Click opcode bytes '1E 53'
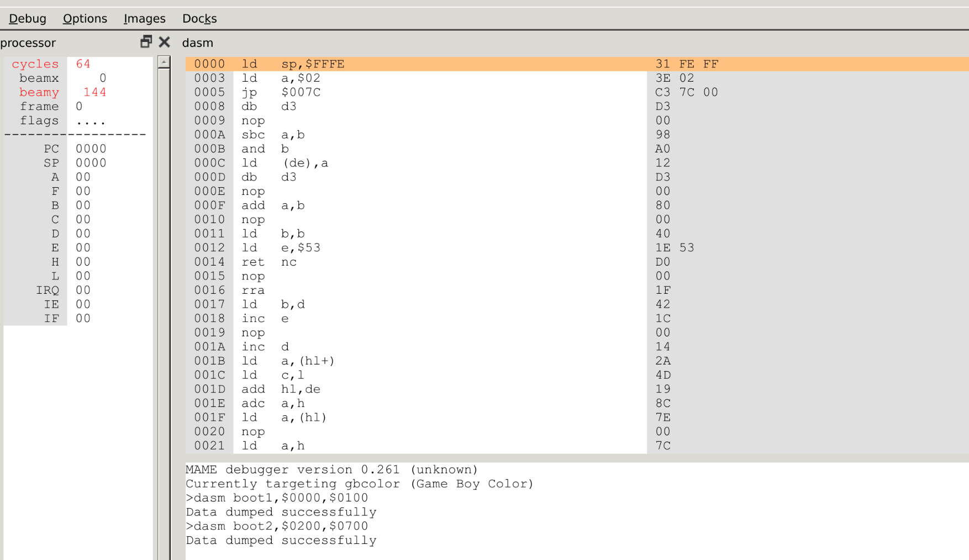 coord(675,248)
